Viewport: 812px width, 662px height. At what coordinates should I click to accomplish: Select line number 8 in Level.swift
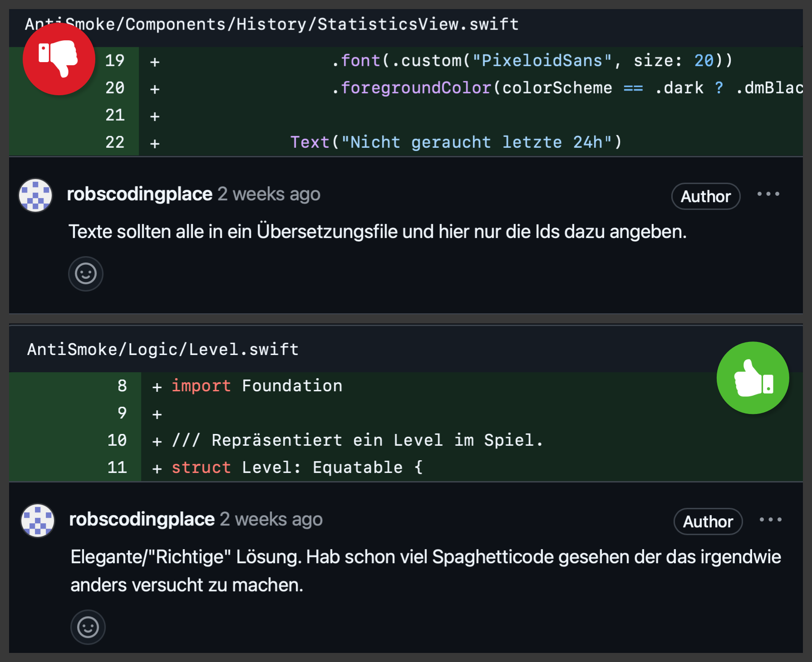[122, 386]
